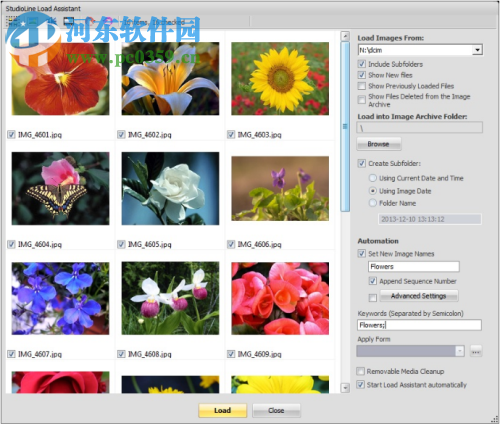
Task: Uncheck the IMG_4602.jpg checkbox
Action: 121,135
